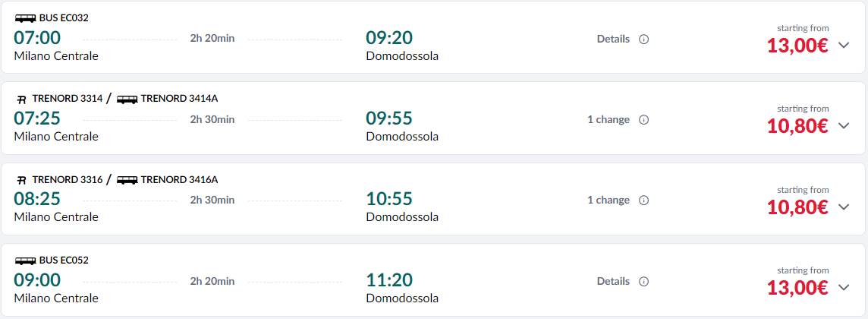
Task: Click the info icon beside 1 change on 07:25 trip
Action: click(643, 120)
